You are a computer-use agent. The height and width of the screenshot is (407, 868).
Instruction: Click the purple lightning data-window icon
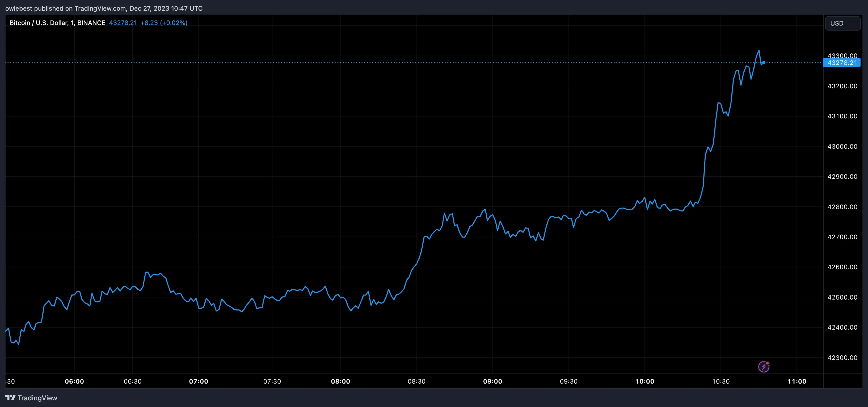pyautogui.click(x=764, y=367)
